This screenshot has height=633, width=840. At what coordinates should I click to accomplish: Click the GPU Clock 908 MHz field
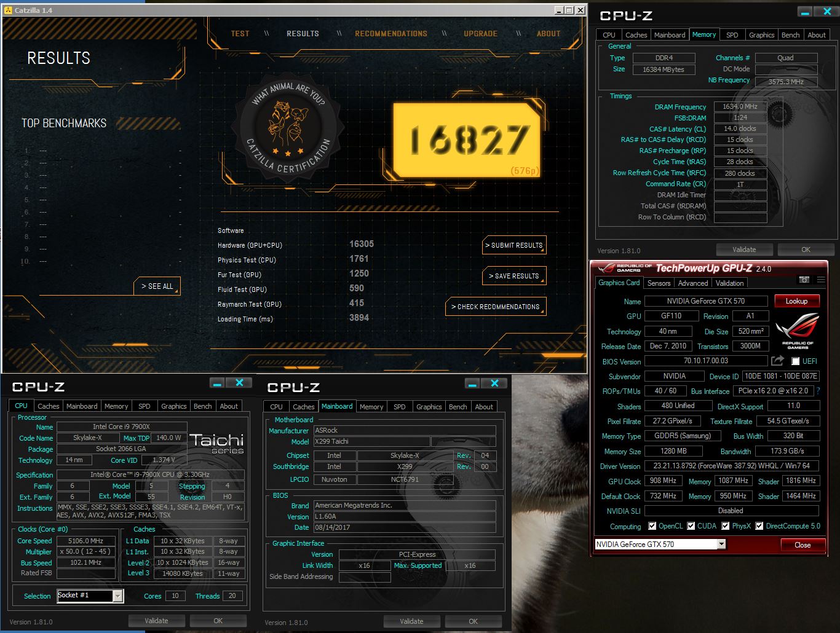664,481
